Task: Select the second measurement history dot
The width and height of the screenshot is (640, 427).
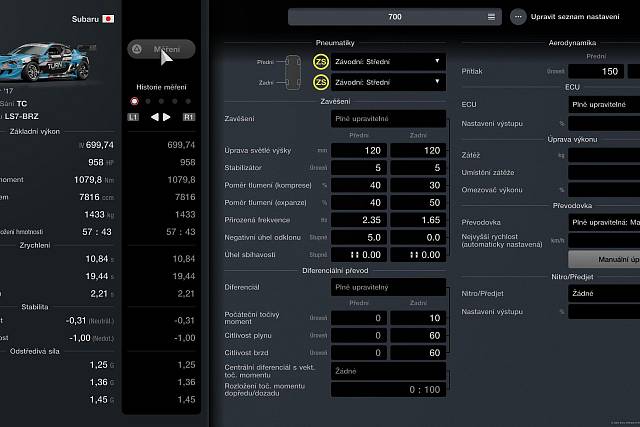Action: [x=148, y=101]
